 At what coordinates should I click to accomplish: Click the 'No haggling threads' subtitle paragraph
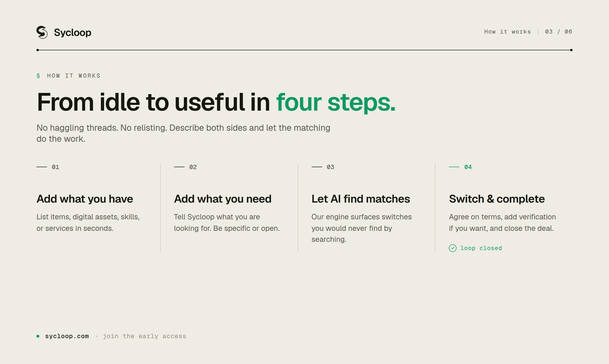[x=183, y=133]
